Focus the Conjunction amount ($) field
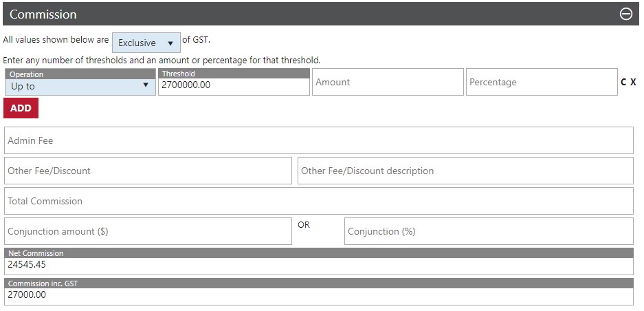Screen dimensions: 644x311 point(148,231)
